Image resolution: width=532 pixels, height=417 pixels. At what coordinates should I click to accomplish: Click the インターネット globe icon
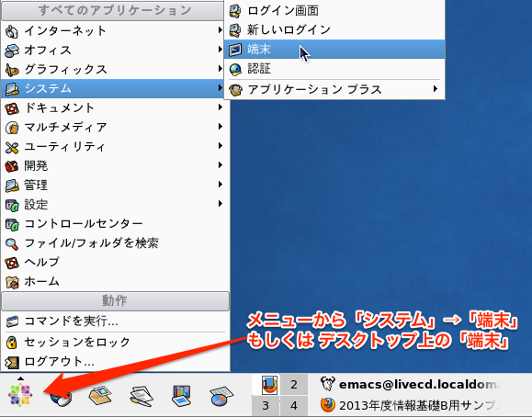(12, 31)
